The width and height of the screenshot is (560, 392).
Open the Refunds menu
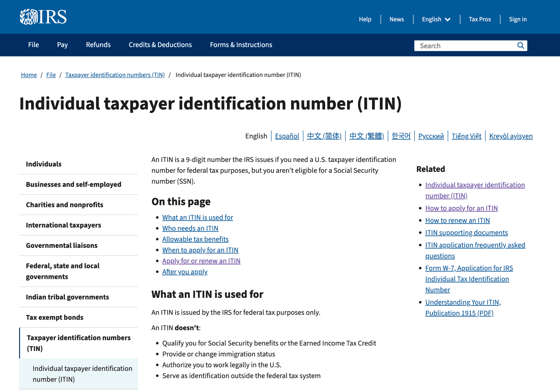point(98,45)
